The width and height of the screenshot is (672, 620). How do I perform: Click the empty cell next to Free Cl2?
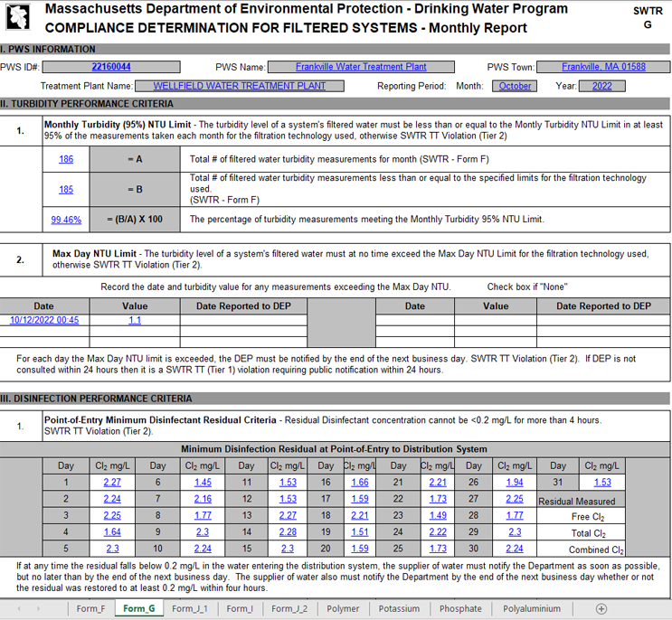click(648, 516)
